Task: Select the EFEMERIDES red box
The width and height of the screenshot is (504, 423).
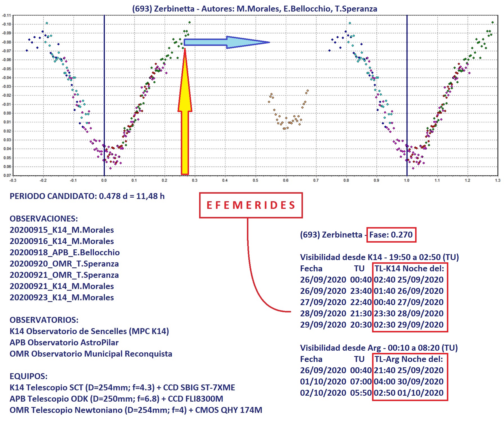Action: 251,205
